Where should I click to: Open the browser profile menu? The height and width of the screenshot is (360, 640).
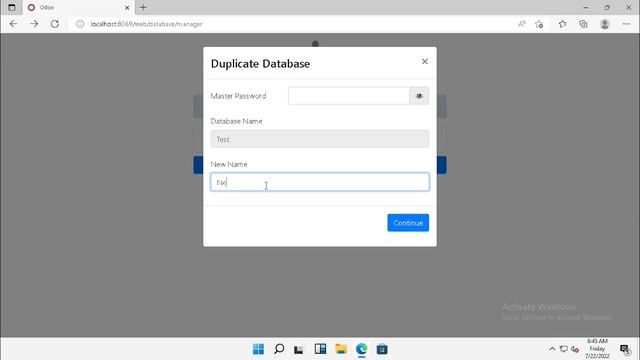pyautogui.click(x=604, y=24)
